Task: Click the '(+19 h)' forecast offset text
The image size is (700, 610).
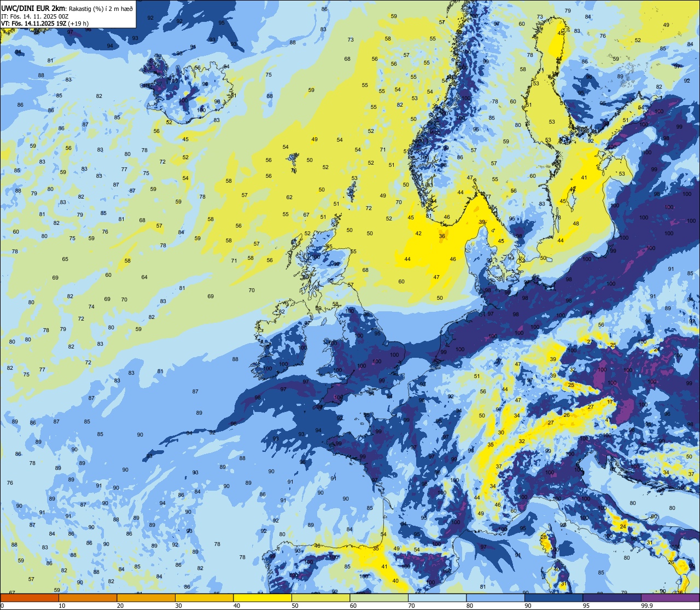Action: [78, 23]
